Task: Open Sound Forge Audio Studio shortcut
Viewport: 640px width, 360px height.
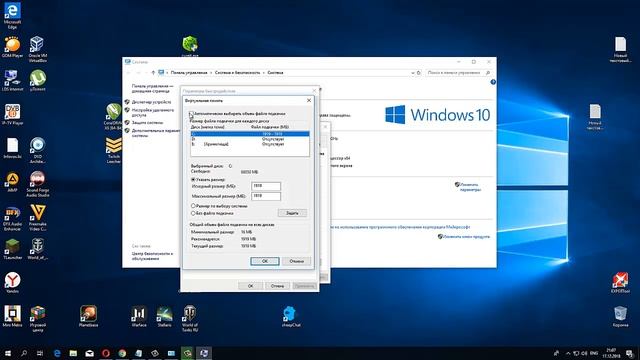Action: click(x=37, y=184)
